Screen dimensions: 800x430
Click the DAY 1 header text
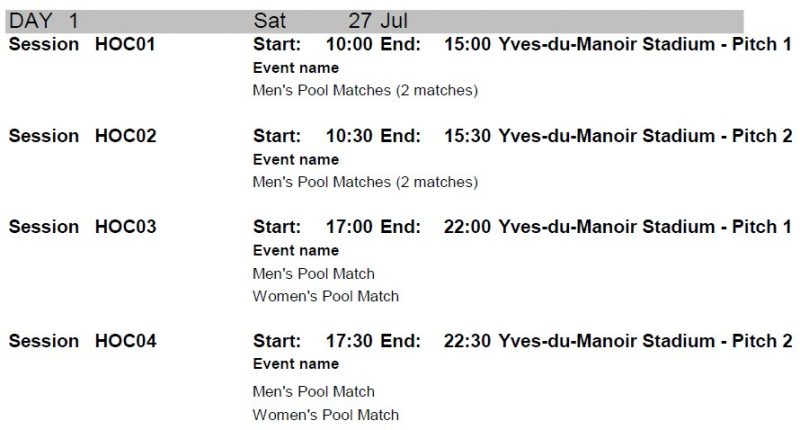[x=43, y=21]
